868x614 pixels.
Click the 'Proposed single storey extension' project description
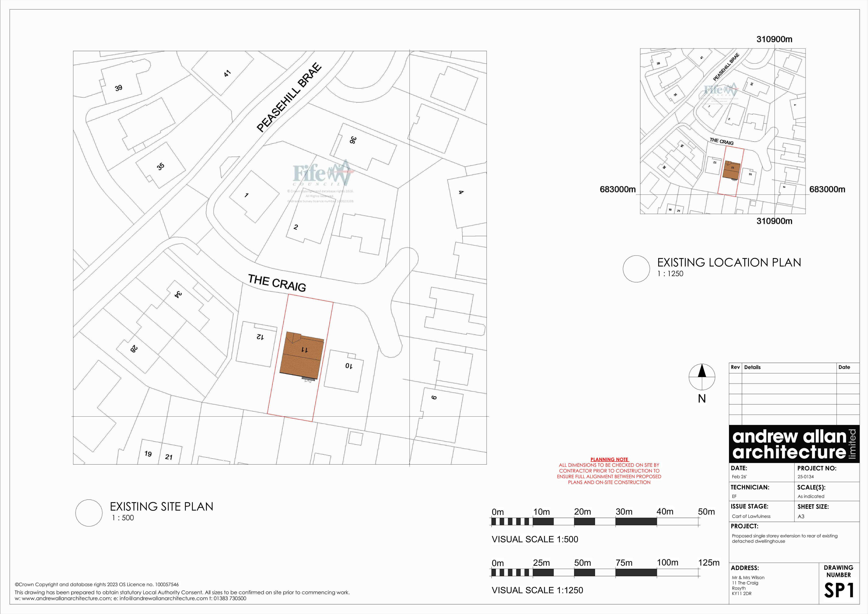785,538
